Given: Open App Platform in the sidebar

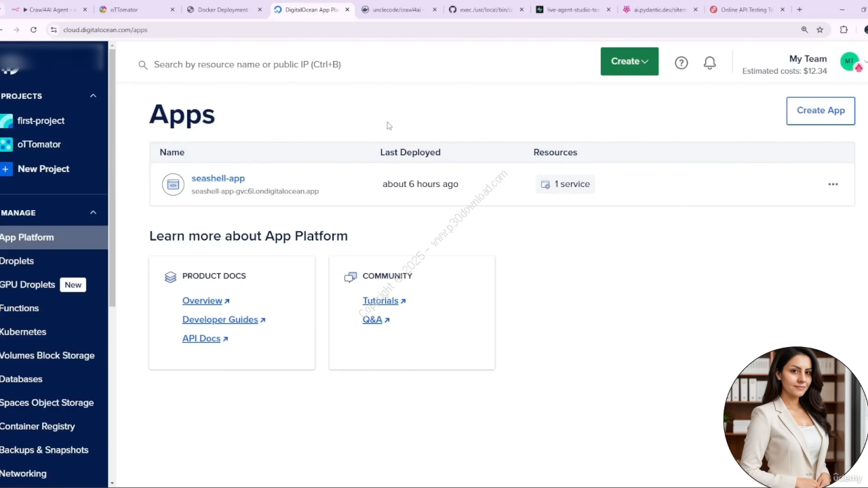Looking at the screenshot, I should click(x=54, y=237).
